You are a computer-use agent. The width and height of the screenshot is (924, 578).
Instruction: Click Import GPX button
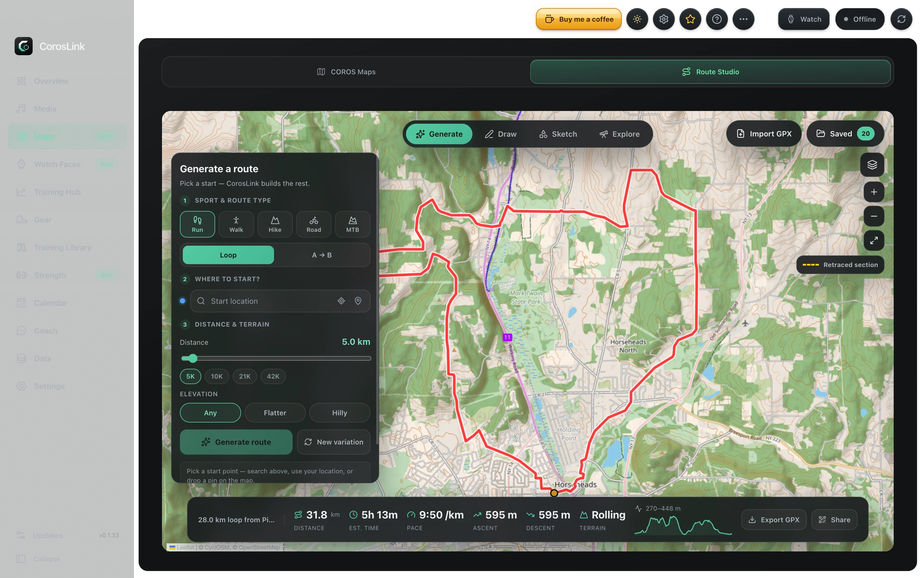click(764, 134)
